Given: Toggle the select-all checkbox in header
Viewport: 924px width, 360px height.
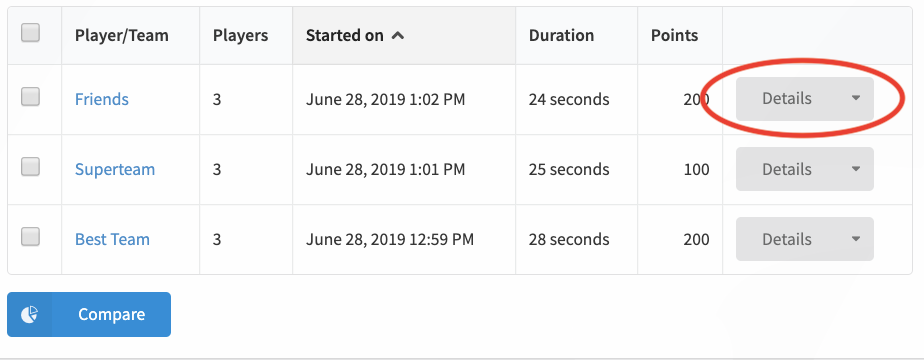Looking at the screenshot, I should [31, 32].
